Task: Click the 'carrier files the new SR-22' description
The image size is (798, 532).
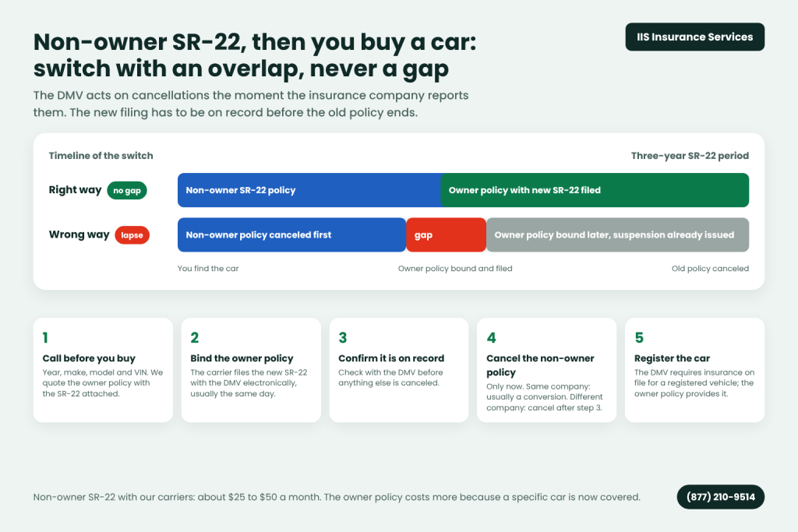Action: [249, 383]
